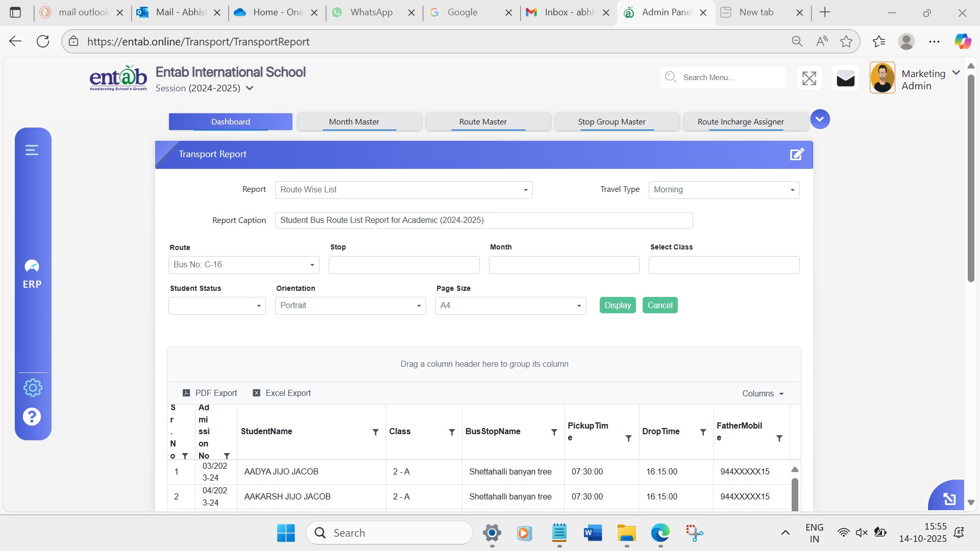Screen dimensions: 980x551
Task: Click StudentName column filter icon
Action: pyautogui.click(x=375, y=432)
